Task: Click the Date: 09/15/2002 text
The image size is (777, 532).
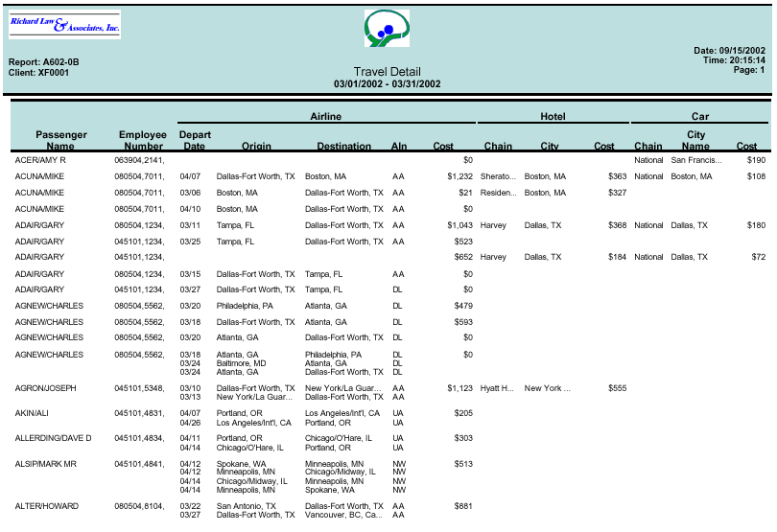Action: tap(729, 51)
